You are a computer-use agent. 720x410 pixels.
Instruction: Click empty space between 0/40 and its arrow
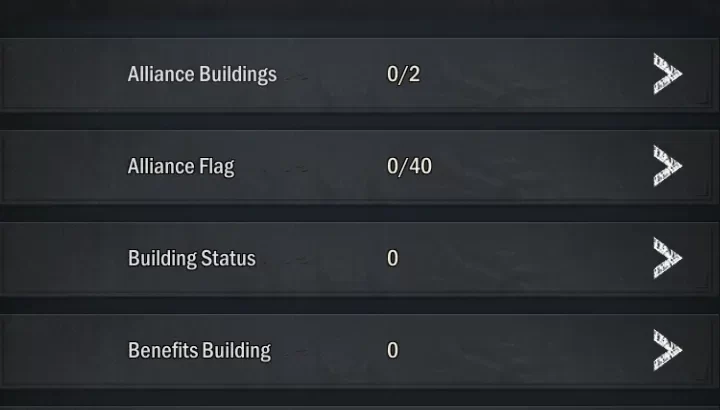coord(540,166)
